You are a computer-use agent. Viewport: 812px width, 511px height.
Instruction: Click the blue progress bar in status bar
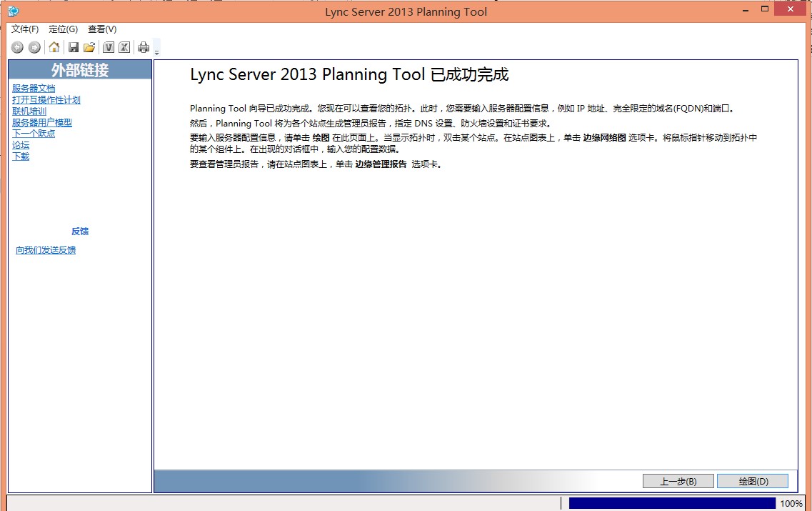pos(672,503)
